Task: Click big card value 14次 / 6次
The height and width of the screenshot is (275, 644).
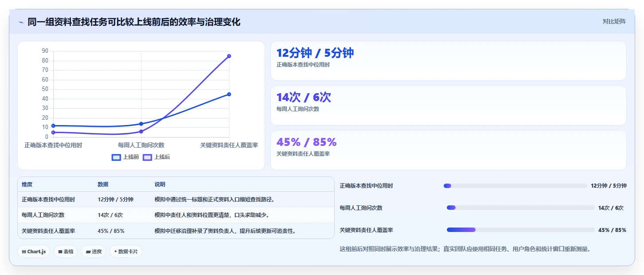Action: [304, 97]
